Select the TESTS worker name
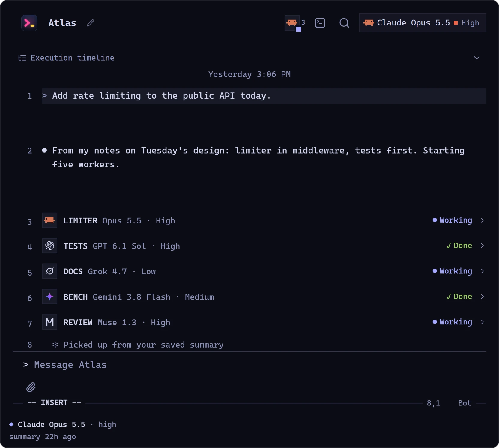The image size is (499, 448). point(75,246)
